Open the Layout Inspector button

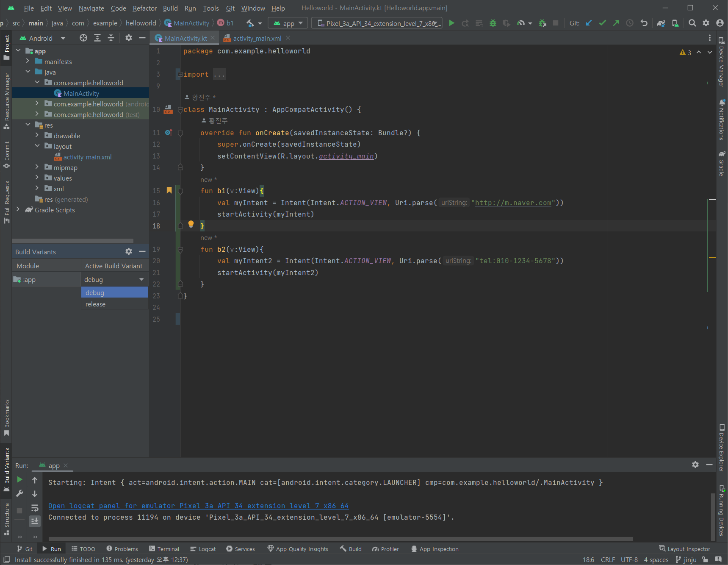pyautogui.click(x=684, y=549)
